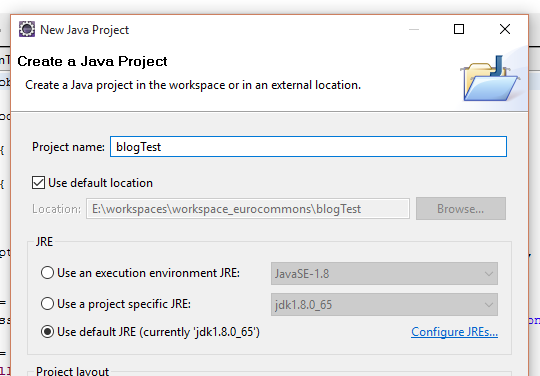The height and width of the screenshot is (376, 540).
Task: Click the disabled Location path field
Action: coord(248,209)
